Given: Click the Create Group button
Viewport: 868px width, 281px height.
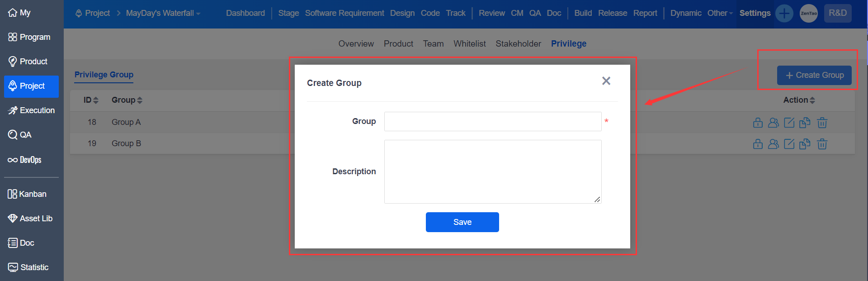Looking at the screenshot, I should 814,75.
